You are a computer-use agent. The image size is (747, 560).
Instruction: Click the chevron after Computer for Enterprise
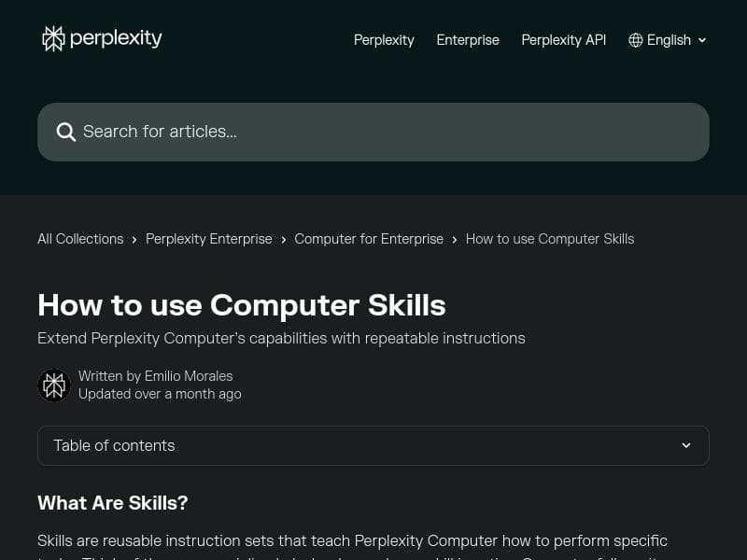(454, 239)
